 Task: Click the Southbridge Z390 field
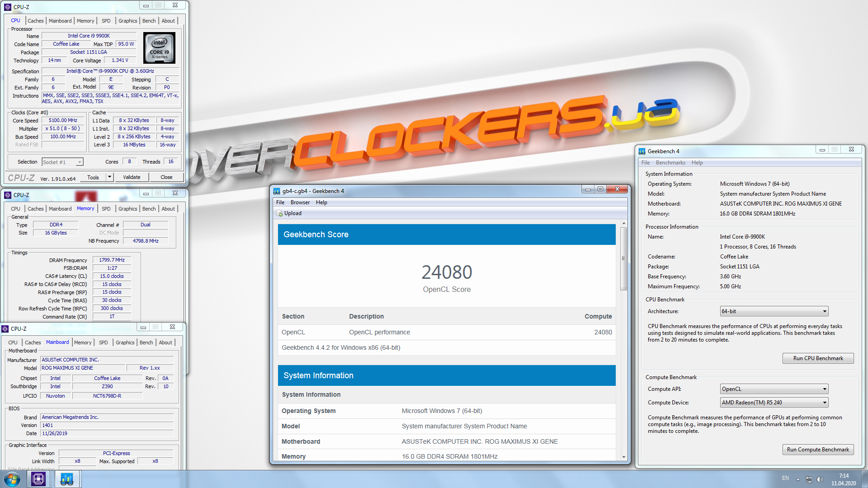pyautogui.click(x=107, y=386)
